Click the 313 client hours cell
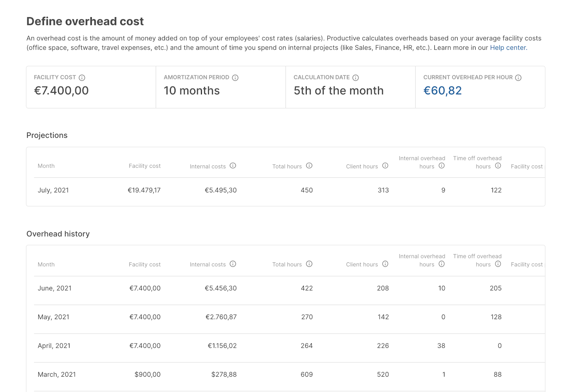 point(383,190)
